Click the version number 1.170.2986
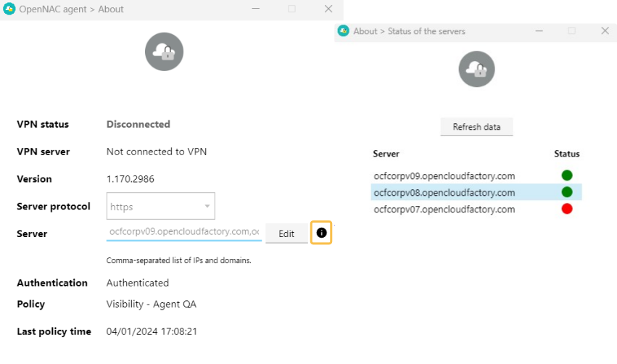 tap(131, 179)
